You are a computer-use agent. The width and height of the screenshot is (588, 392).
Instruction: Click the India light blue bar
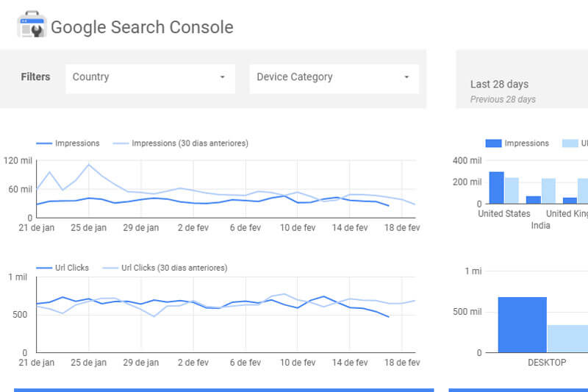[548, 191]
